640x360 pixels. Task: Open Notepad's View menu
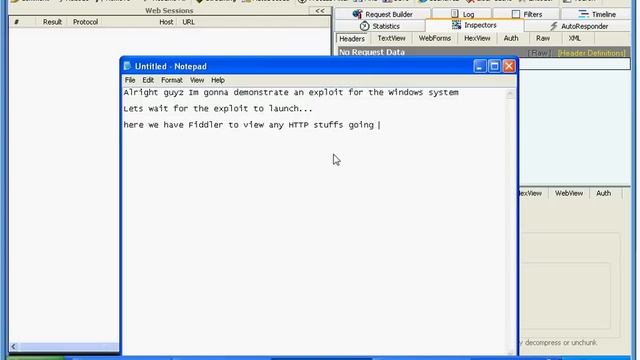click(x=197, y=80)
